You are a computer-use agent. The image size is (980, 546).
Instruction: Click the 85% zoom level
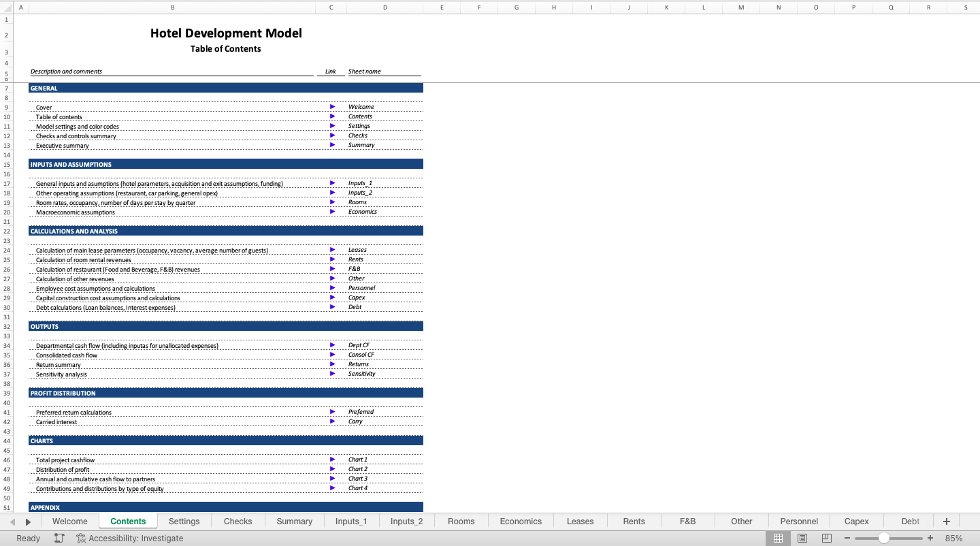[954, 538]
